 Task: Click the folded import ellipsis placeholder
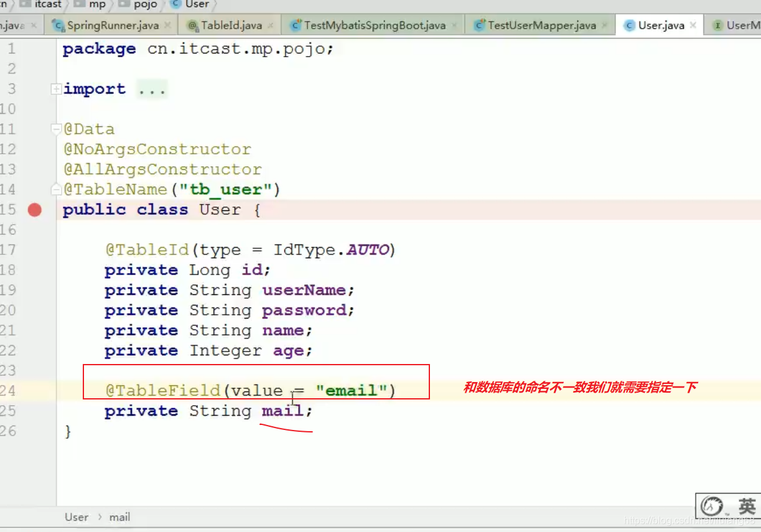pos(152,90)
